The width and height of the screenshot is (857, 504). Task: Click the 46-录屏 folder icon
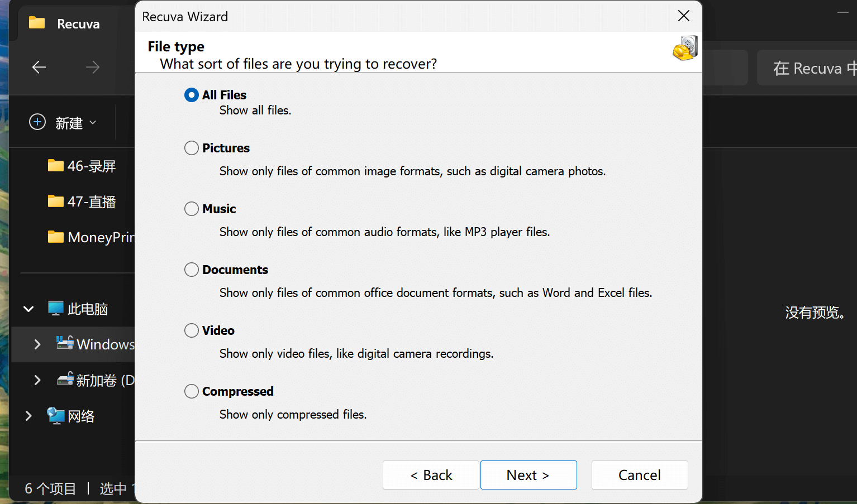click(x=55, y=166)
